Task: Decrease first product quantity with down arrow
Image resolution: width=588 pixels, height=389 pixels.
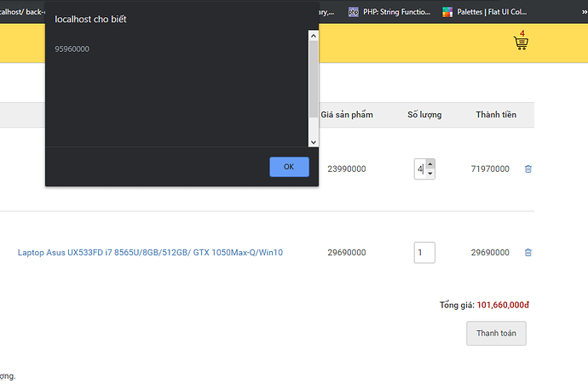Action: tap(430, 174)
